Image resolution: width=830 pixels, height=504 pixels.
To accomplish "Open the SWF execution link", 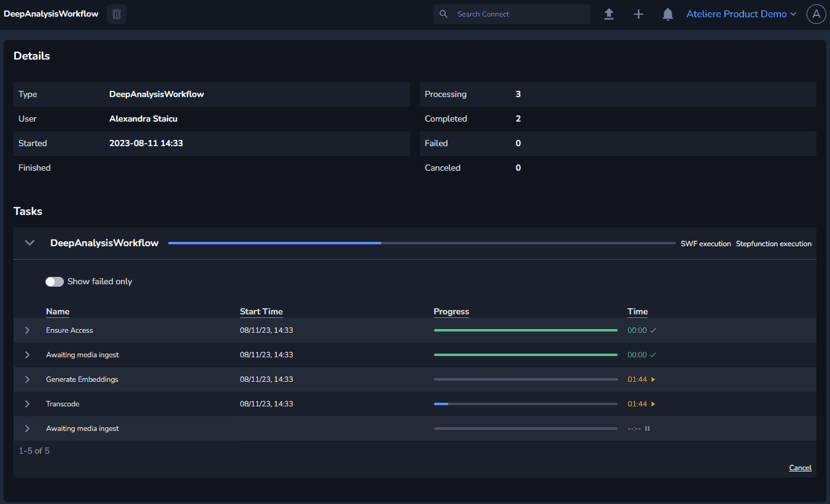I will click(x=705, y=244).
